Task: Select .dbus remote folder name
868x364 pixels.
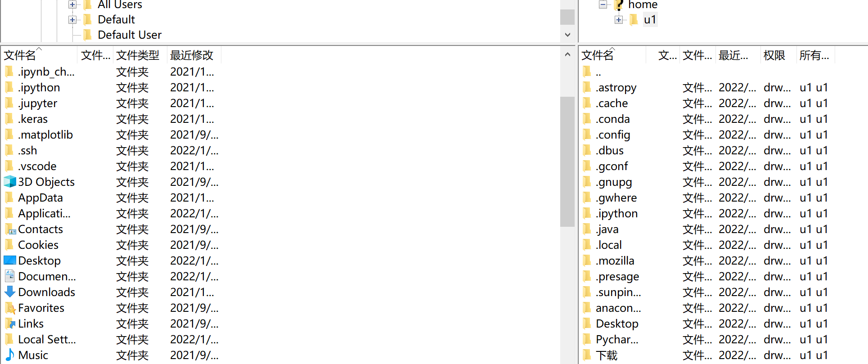Action: [610, 151]
